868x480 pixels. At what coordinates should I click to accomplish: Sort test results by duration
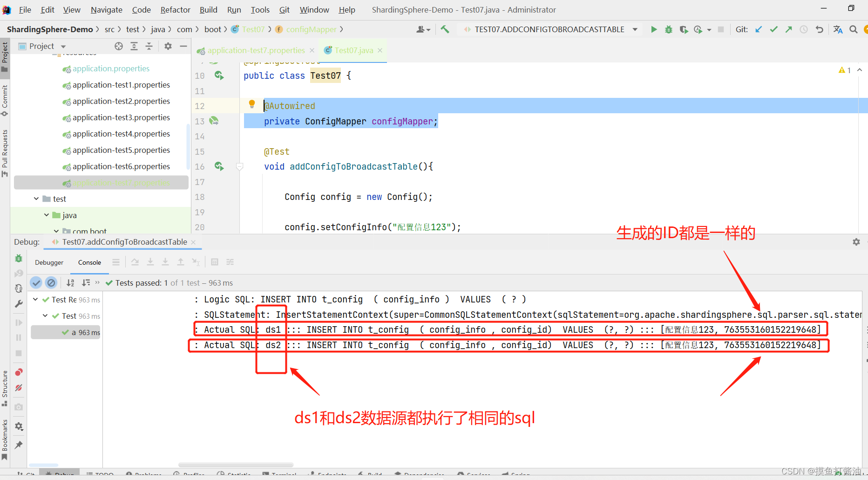click(x=86, y=282)
